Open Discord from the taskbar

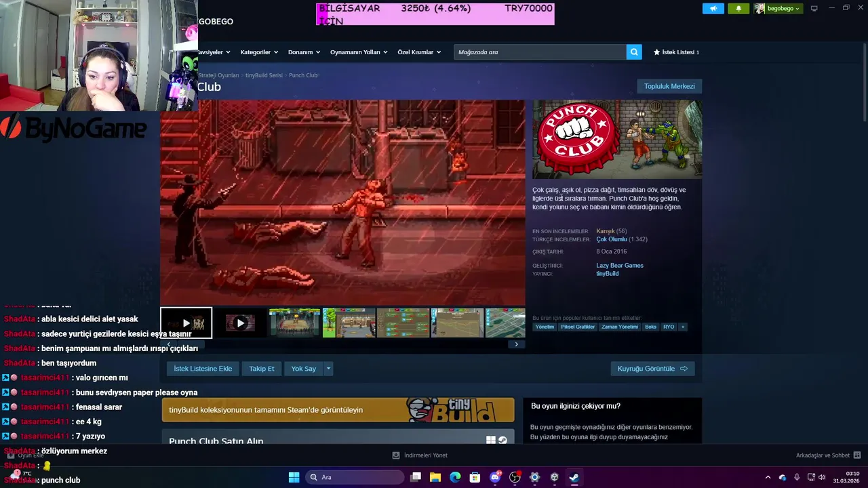(x=495, y=477)
